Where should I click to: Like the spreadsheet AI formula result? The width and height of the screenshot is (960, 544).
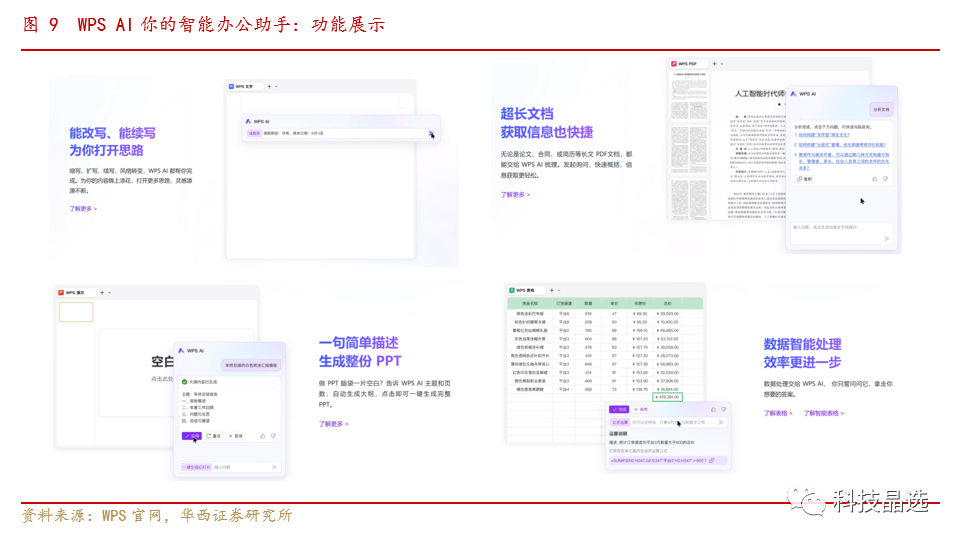coord(713,409)
